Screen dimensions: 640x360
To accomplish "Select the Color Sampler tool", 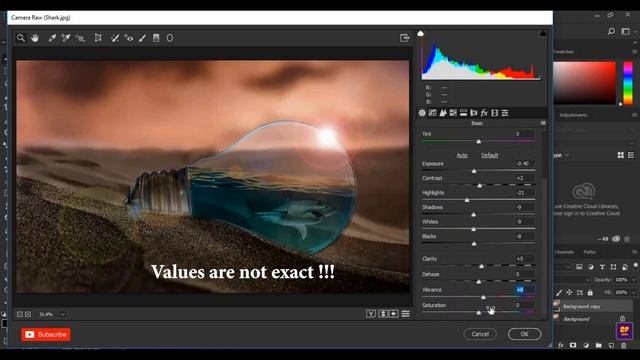I will [66, 38].
